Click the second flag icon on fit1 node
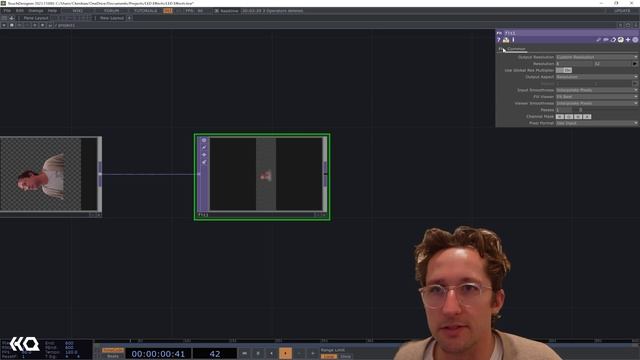The width and height of the screenshot is (640, 360). [x=204, y=148]
